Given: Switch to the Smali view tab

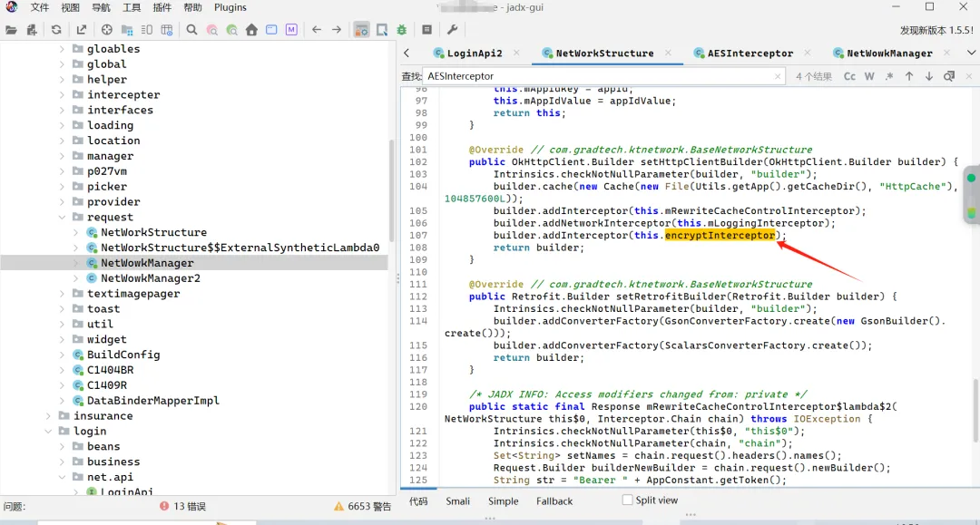Looking at the screenshot, I should pyautogui.click(x=457, y=501).
